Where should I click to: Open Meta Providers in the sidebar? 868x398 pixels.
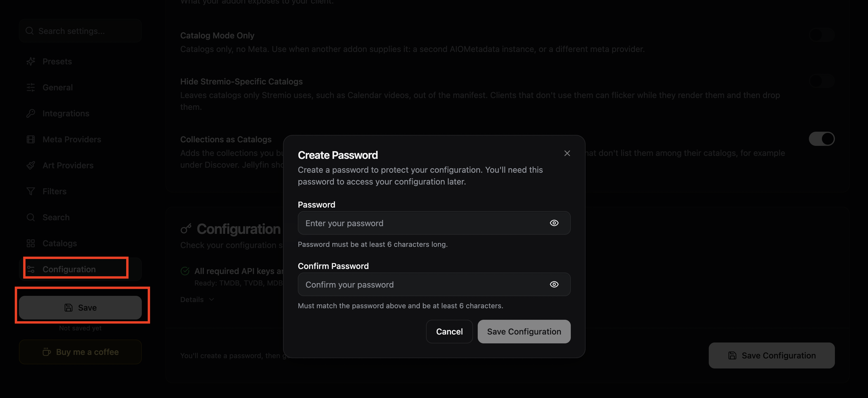(x=80, y=139)
